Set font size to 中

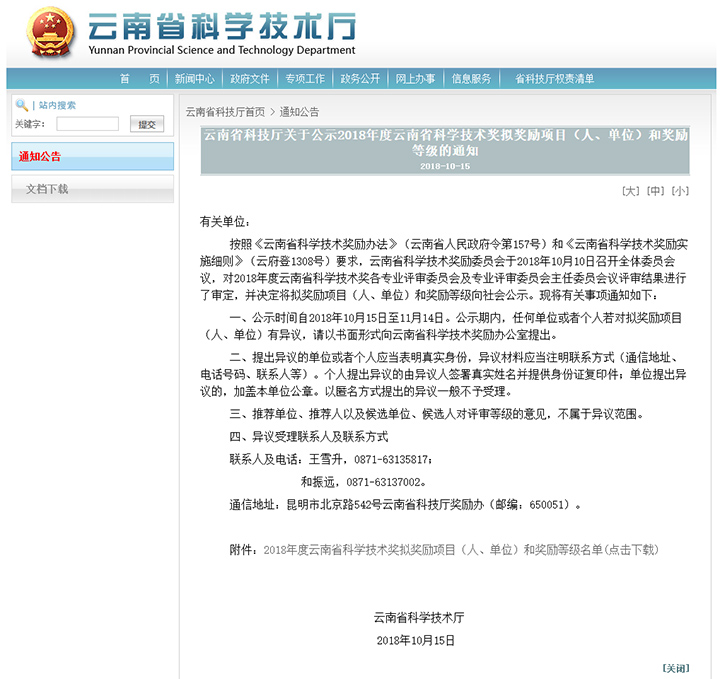tap(655, 191)
